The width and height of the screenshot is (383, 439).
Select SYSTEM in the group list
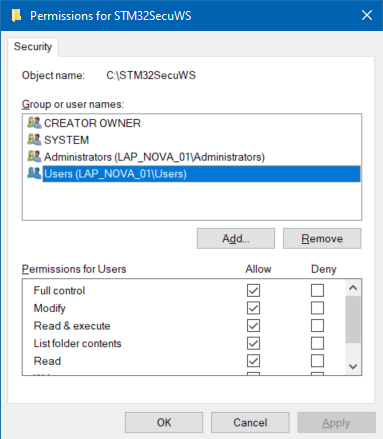tap(66, 140)
